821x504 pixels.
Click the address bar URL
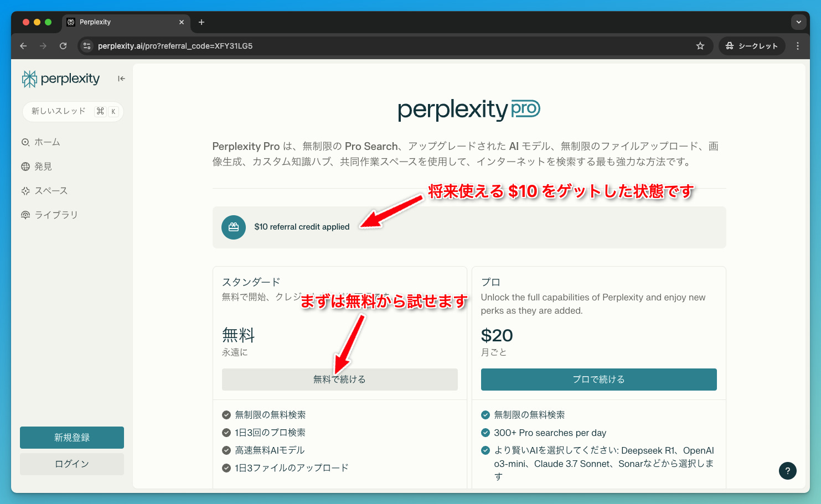click(175, 46)
